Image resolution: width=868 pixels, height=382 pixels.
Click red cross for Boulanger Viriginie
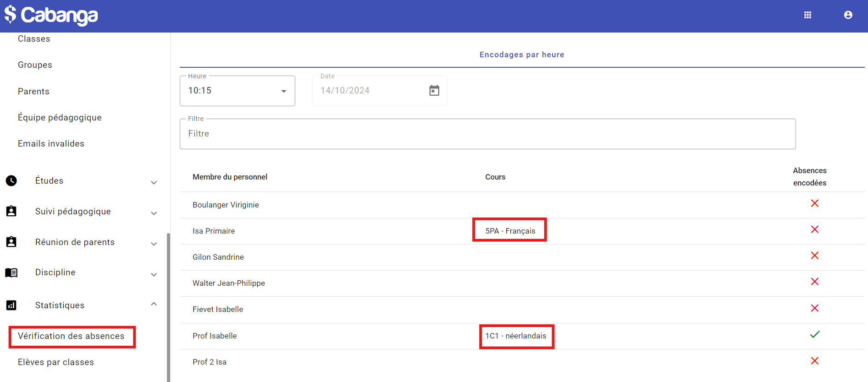(x=814, y=203)
